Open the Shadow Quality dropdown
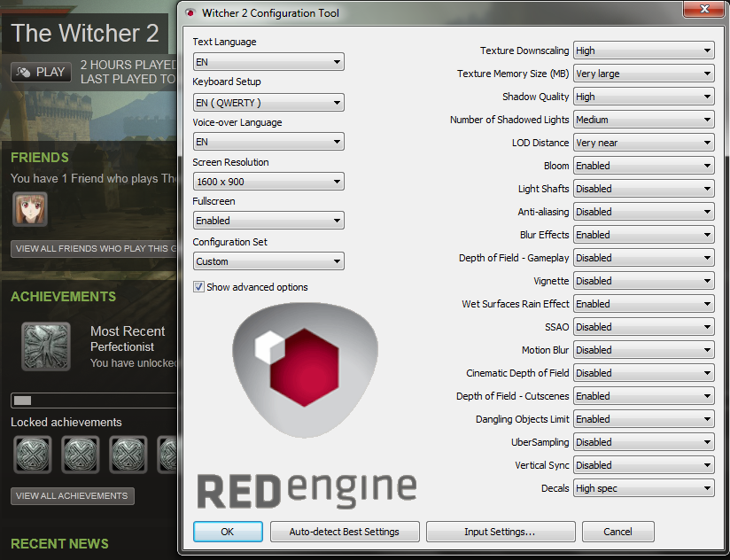Image resolution: width=730 pixels, height=560 pixels. click(x=644, y=97)
